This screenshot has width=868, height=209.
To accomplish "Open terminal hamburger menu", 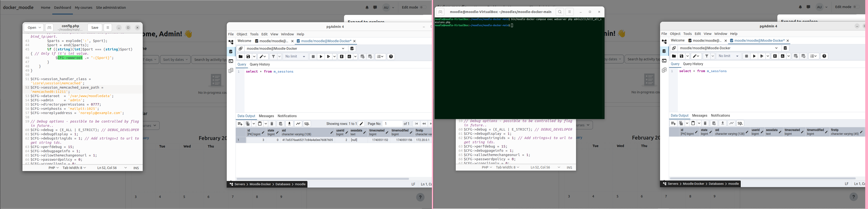I will [x=570, y=12].
